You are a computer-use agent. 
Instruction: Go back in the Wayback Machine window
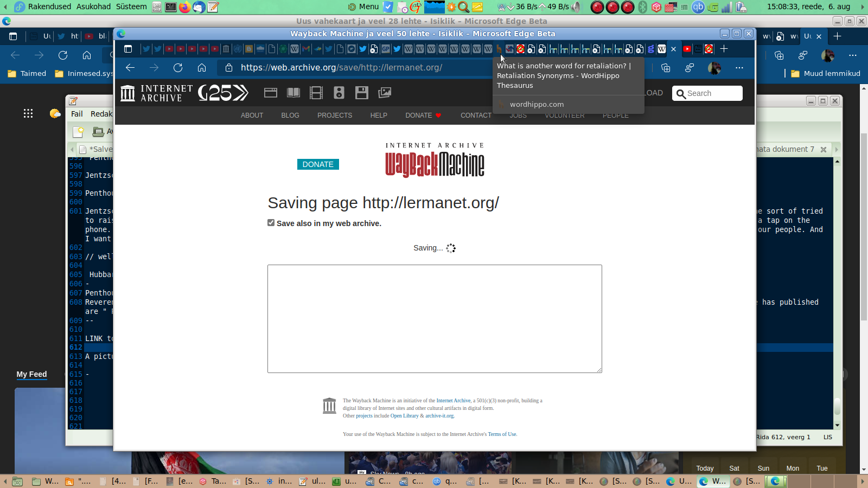130,68
